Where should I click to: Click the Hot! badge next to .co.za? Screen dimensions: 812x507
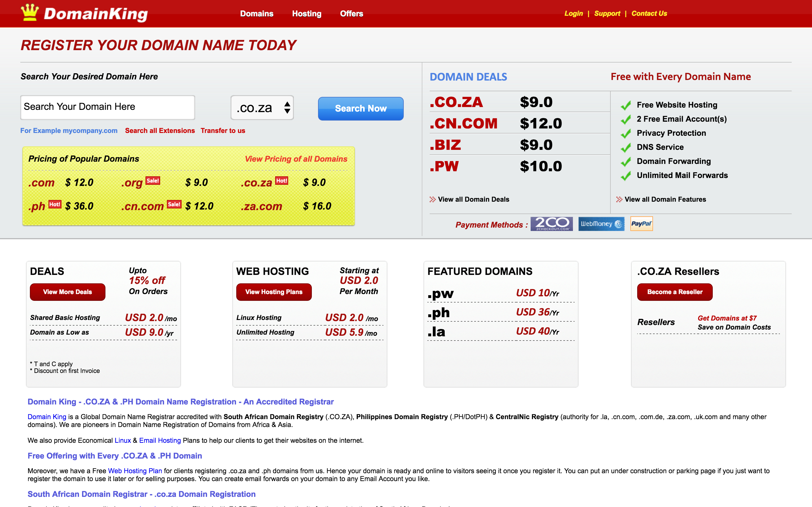click(x=281, y=180)
